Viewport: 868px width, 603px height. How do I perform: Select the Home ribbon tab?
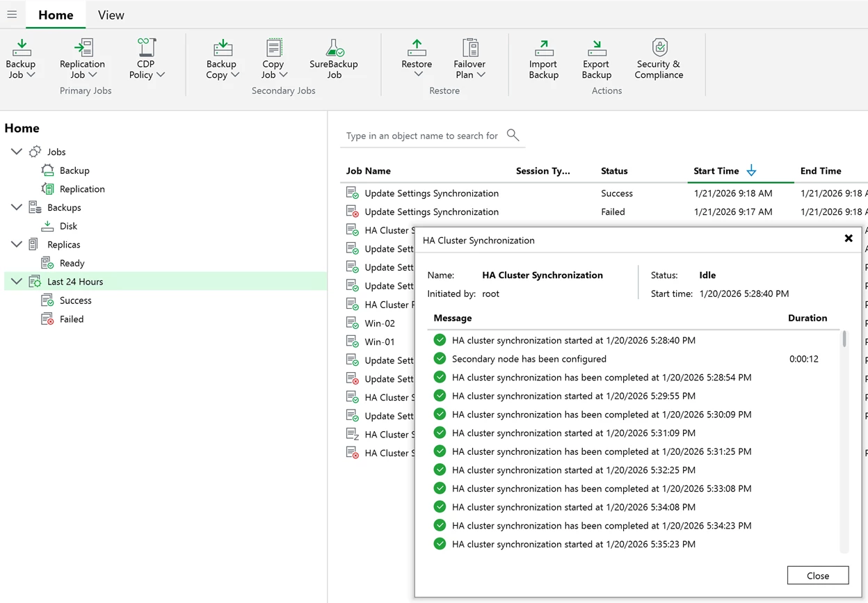[x=56, y=15]
